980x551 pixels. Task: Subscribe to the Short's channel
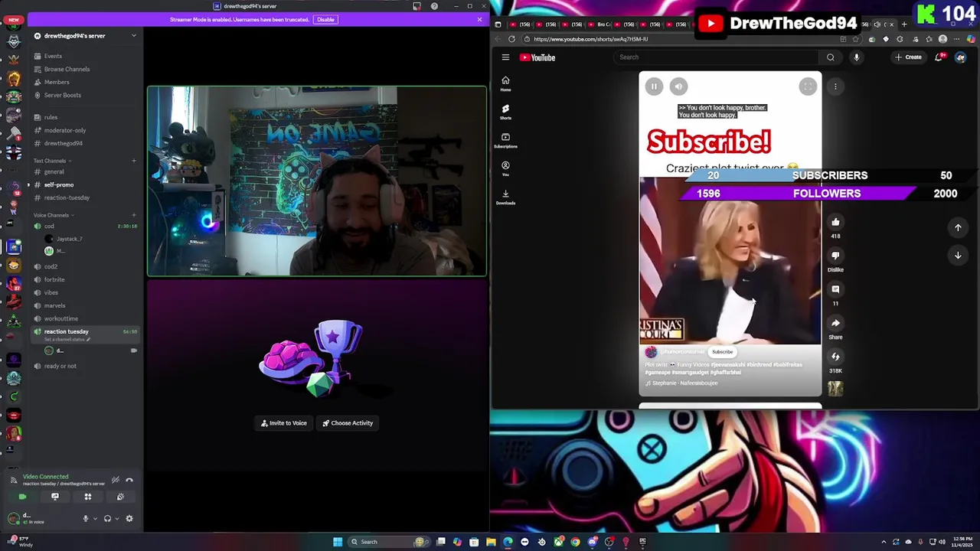722,352
